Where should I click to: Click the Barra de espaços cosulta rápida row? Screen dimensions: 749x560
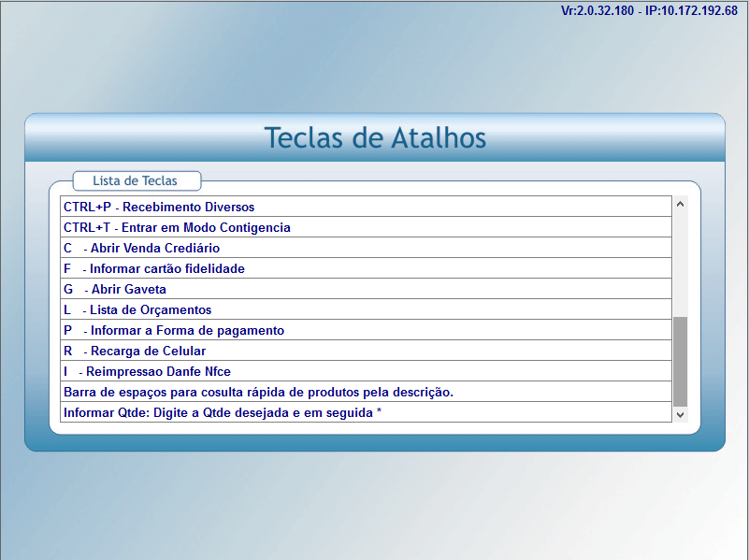(366, 392)
